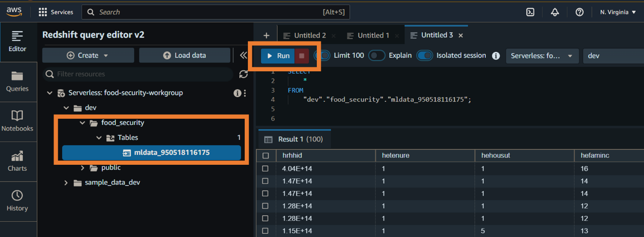Focus the AWS Search box
This screenshot has width=644, height=237.
pyautogui.click(x=215, y=12)
